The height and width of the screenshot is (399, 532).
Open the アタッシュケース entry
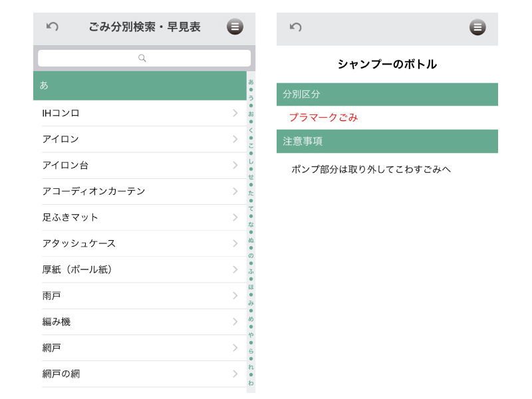click(78, 243)
